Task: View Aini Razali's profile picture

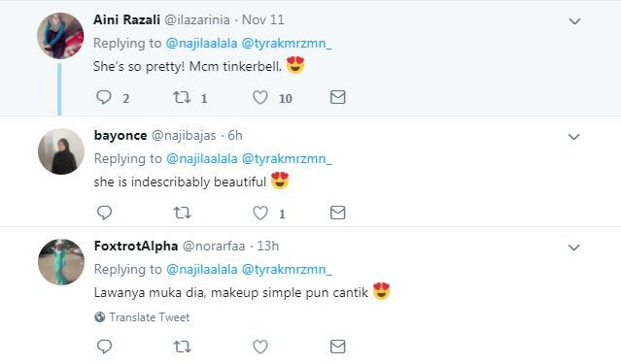Action: point(60,36)
